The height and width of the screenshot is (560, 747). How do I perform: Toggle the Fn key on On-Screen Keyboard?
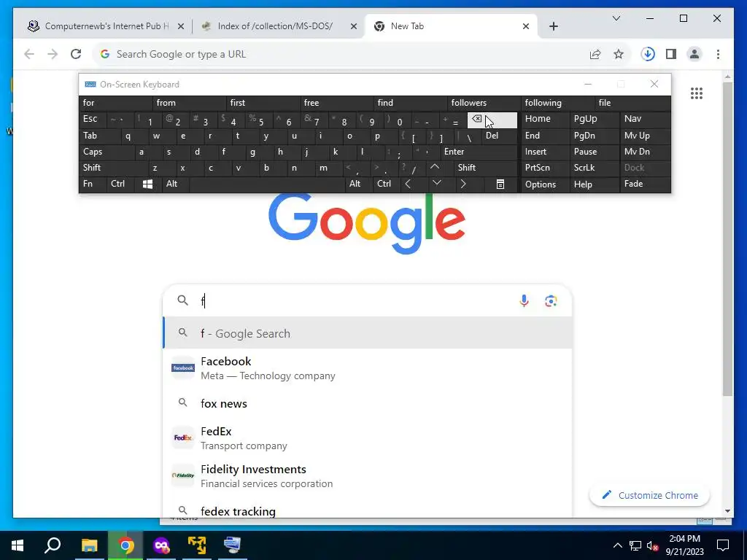pos(93,184)
